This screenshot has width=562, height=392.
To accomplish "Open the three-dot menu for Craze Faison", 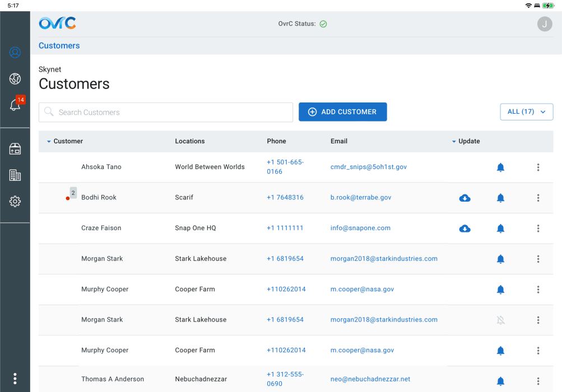I will tap(538, 228).
